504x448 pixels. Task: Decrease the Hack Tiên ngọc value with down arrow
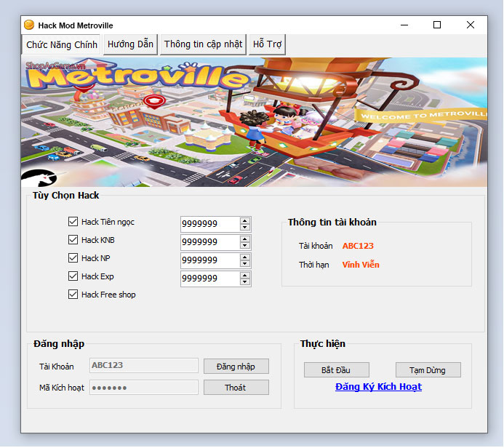point(245,228)
